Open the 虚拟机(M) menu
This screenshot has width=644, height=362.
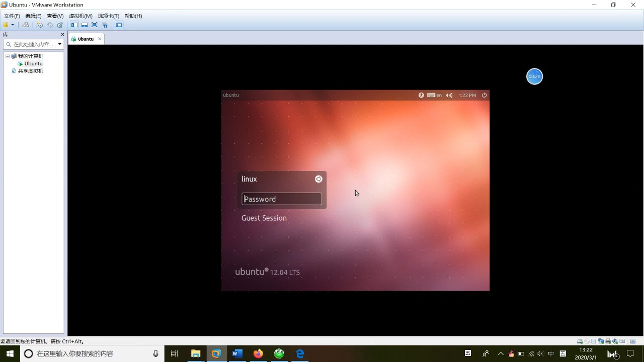[x=80, y=16]
